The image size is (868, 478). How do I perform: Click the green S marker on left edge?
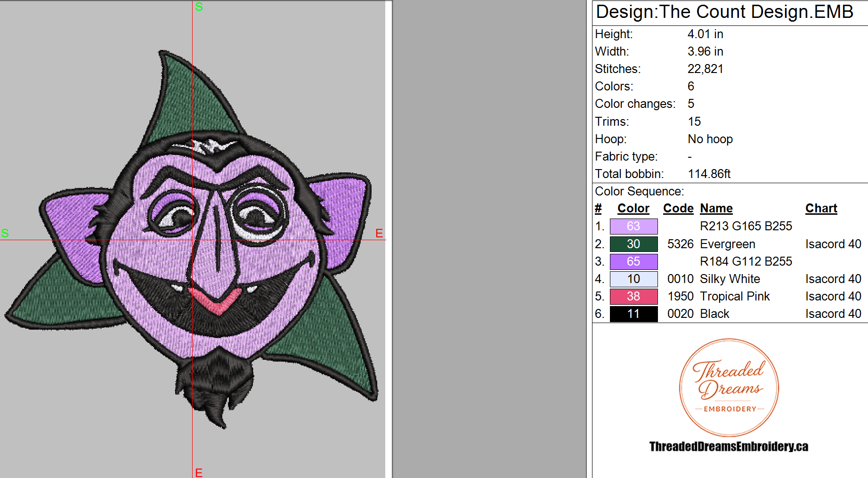coord(5,233)
